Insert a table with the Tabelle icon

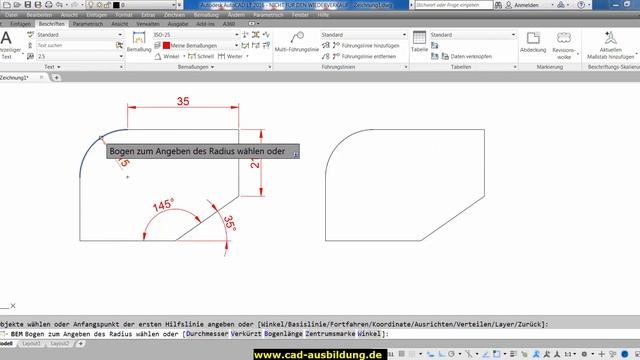point(419,42)
